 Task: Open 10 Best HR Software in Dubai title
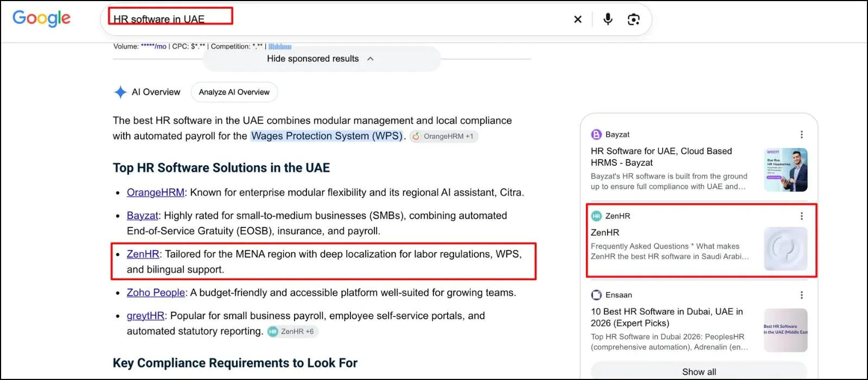pos(667,318)
